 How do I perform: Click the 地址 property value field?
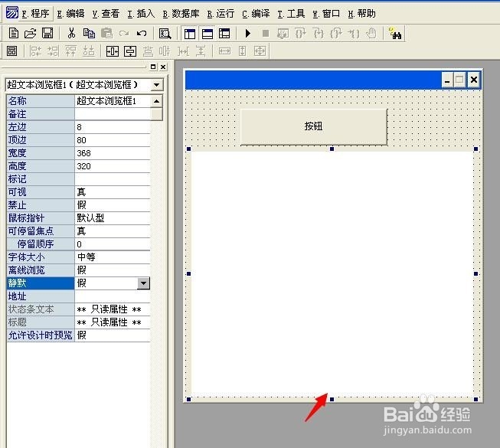(113, 296)
